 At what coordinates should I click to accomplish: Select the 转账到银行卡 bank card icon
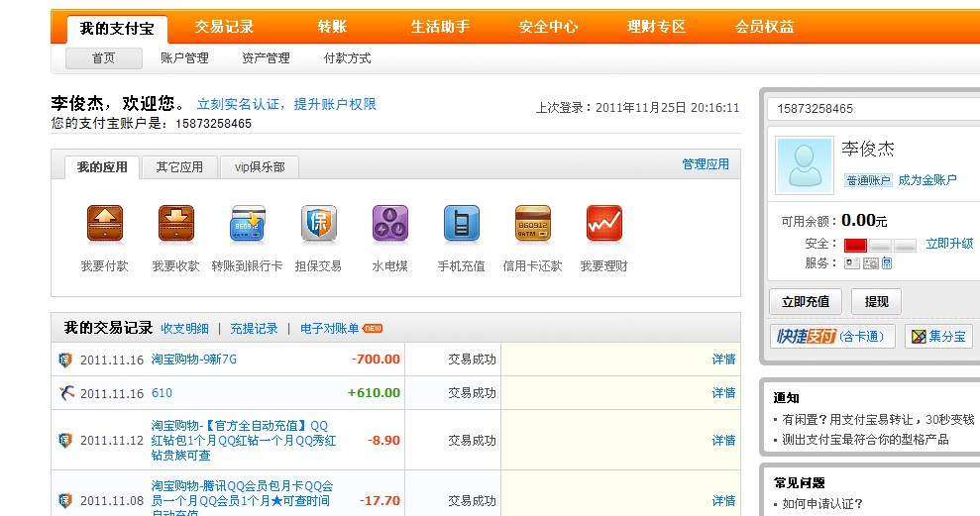coord(247,224)
